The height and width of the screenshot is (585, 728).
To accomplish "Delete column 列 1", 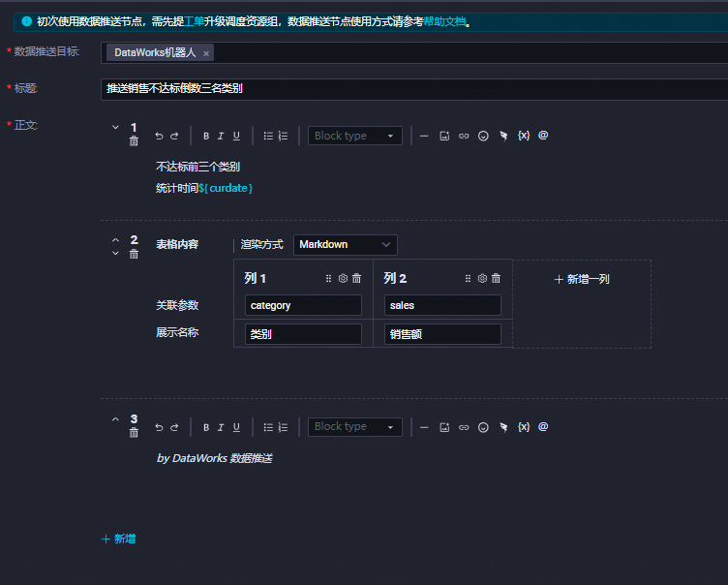I will (x=356, y=278).
